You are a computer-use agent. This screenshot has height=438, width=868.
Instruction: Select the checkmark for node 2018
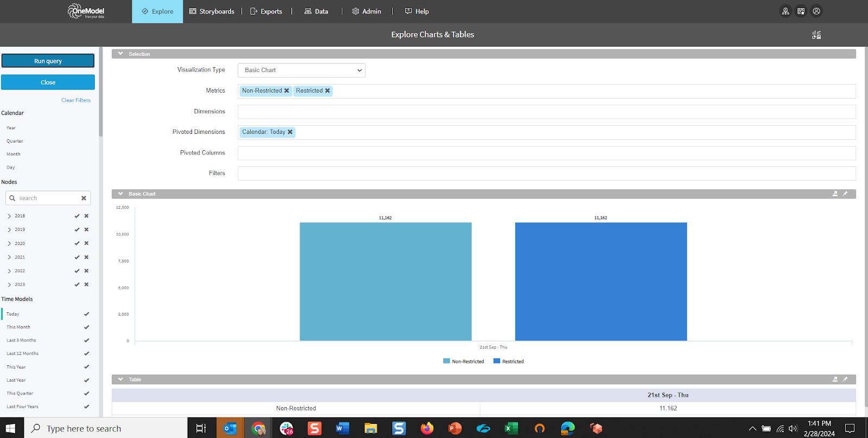click(77, 216)
